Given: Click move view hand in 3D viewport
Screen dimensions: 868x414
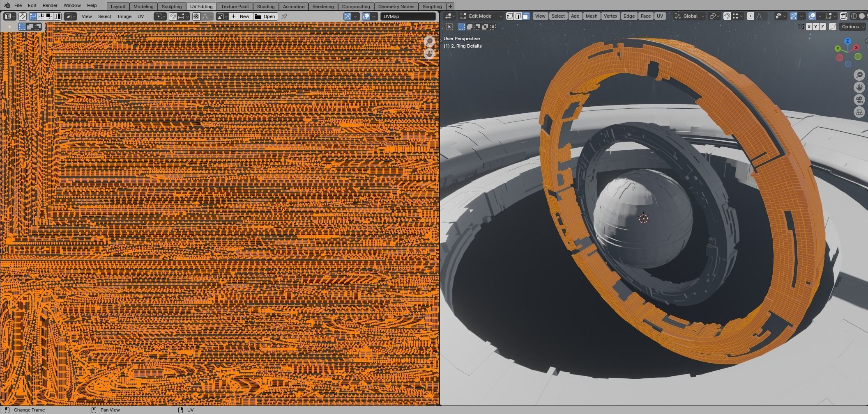Looking at the screenshot, I should click(x=859, y=87).
